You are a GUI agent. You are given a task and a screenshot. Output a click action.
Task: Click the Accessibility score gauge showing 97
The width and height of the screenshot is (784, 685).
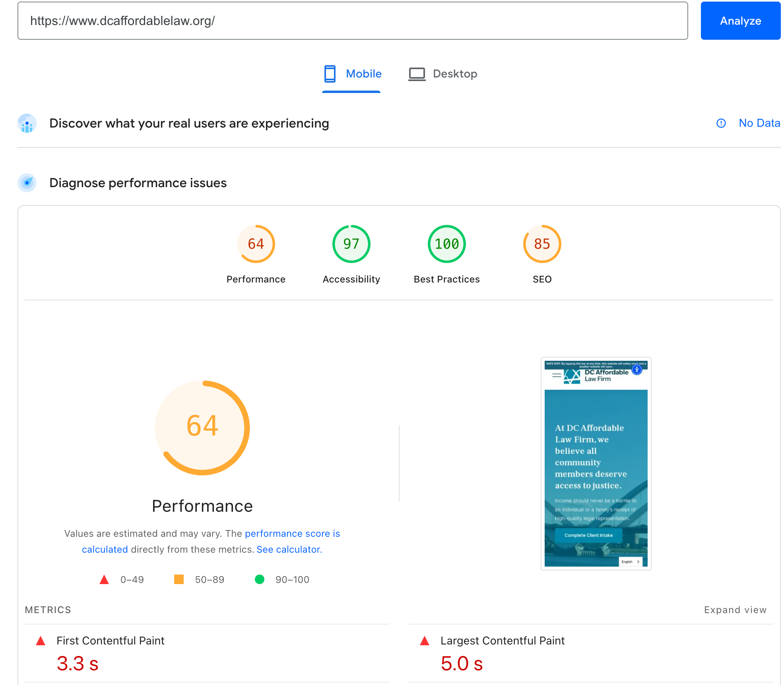(351, 244)
